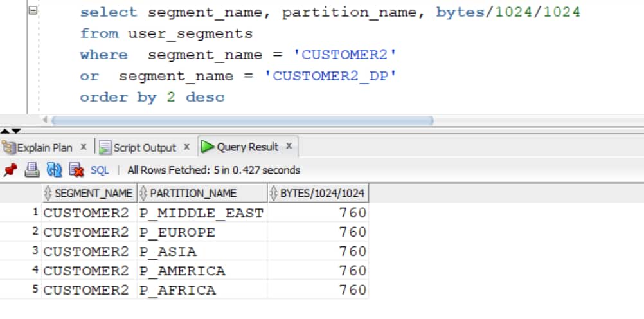The height and width of the screenshot is (319, 644).
Task: Click the Explain Plan tab icon
Action: pyautogui.click(x=8, y=147)
